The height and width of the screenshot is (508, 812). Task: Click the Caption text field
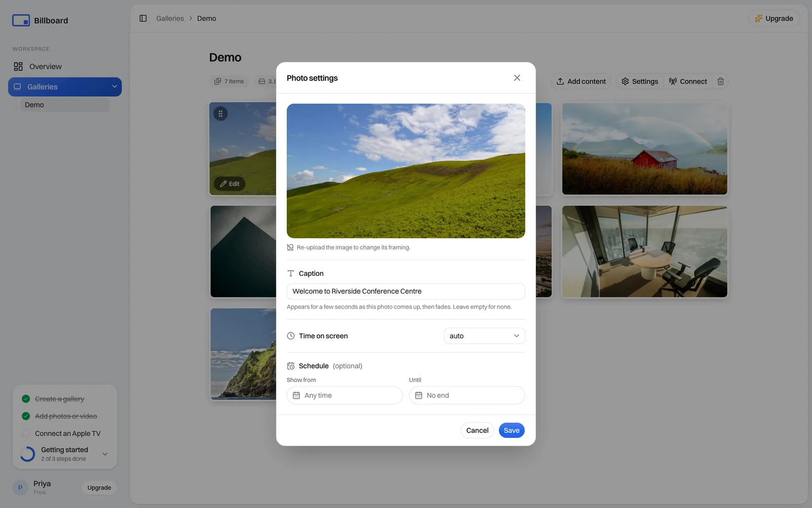406,292
